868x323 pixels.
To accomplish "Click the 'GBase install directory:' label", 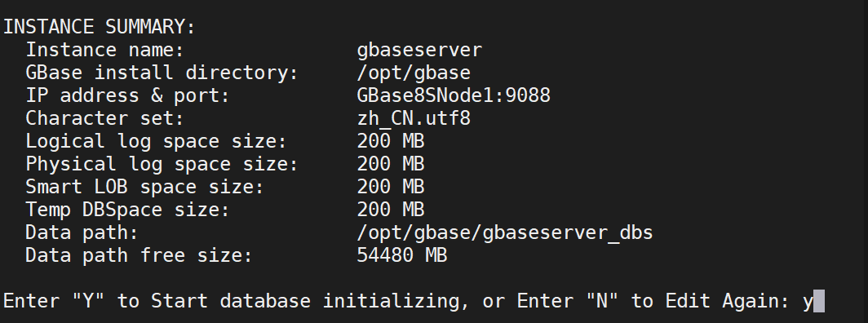I will [x=162, y=73].
